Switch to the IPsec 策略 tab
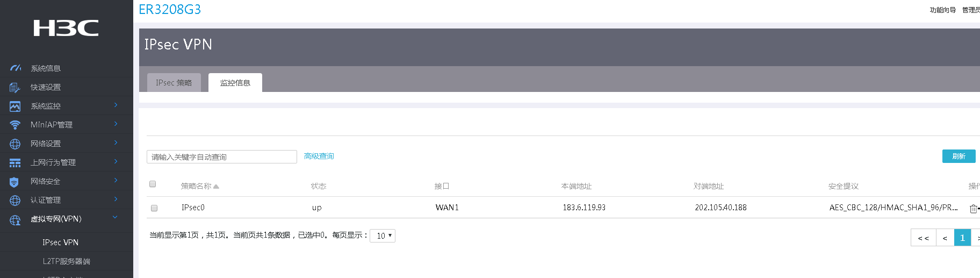The height and width of the screenshot is (278, 980). [174, 83]
